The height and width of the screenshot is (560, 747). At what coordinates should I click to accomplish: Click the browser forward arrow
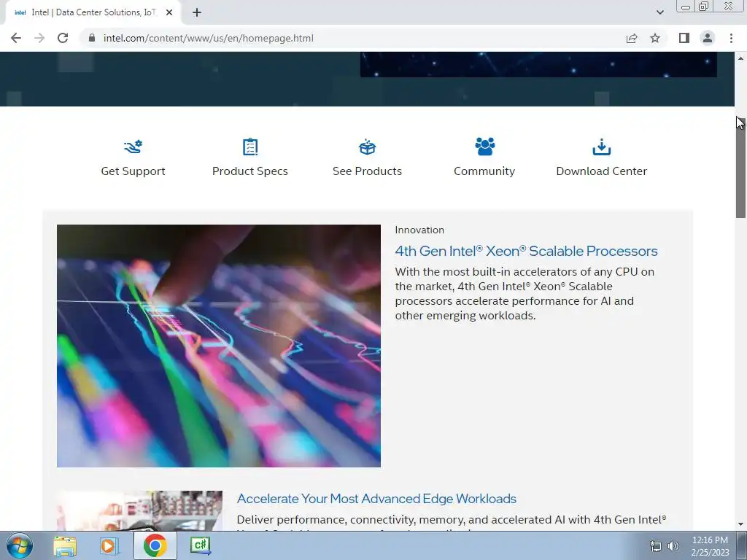[39, 38]
